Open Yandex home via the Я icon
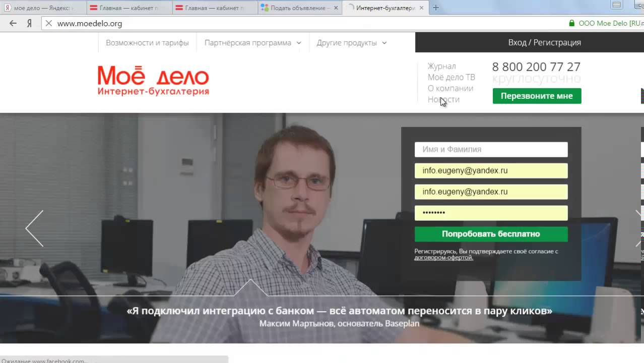 (29, 23)
